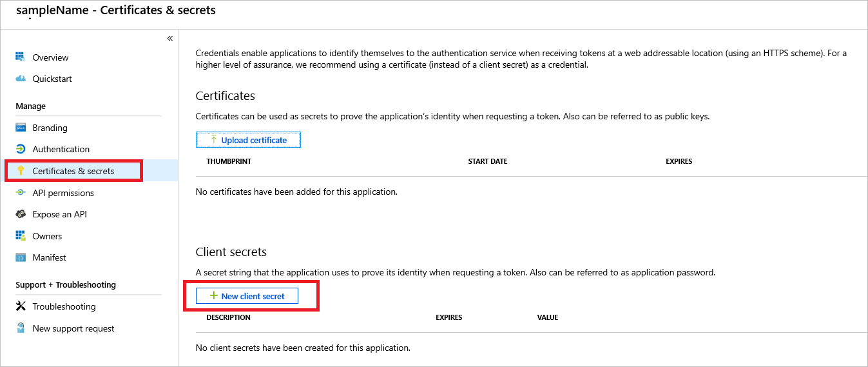Image resolution: width=868 pixels, height=367 pixels.
Task: Click the Upload certificate button
Action: (x=248, y=140)
